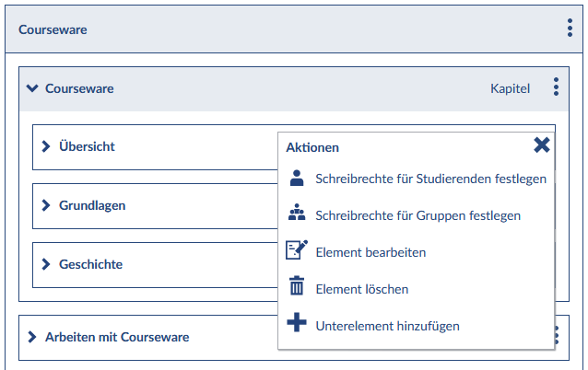
Task: Select Schreibrechte für Studierenden festlegen
Action: click(430, 179)
